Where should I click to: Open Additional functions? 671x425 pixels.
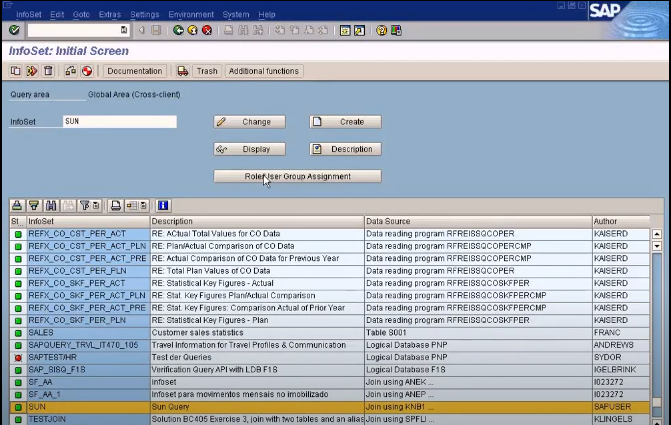coord(264,71)
